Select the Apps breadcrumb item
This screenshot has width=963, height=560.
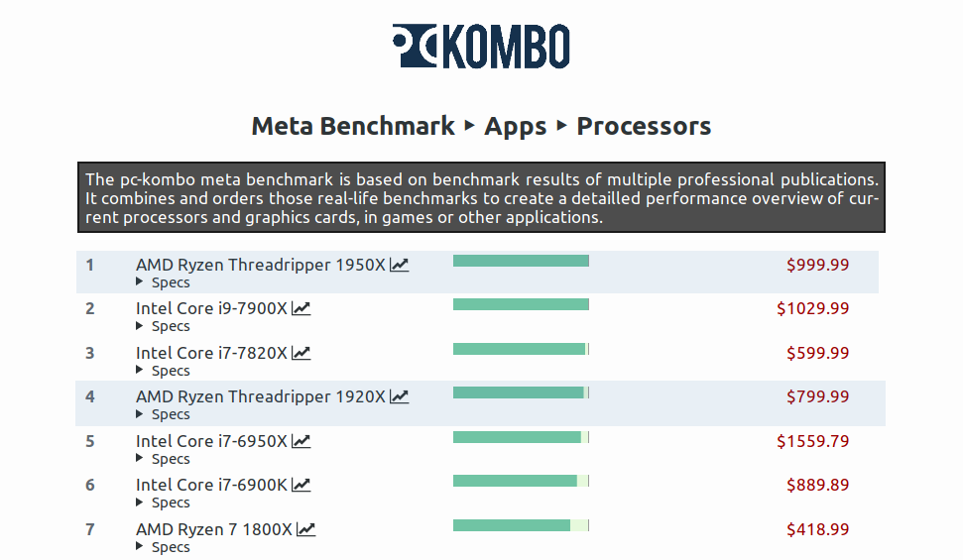[516, 127]
